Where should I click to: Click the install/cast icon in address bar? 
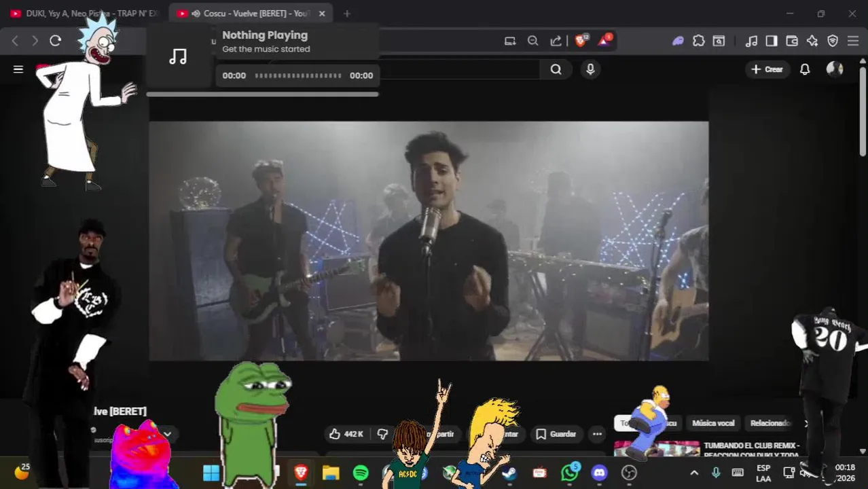(510, 41)
